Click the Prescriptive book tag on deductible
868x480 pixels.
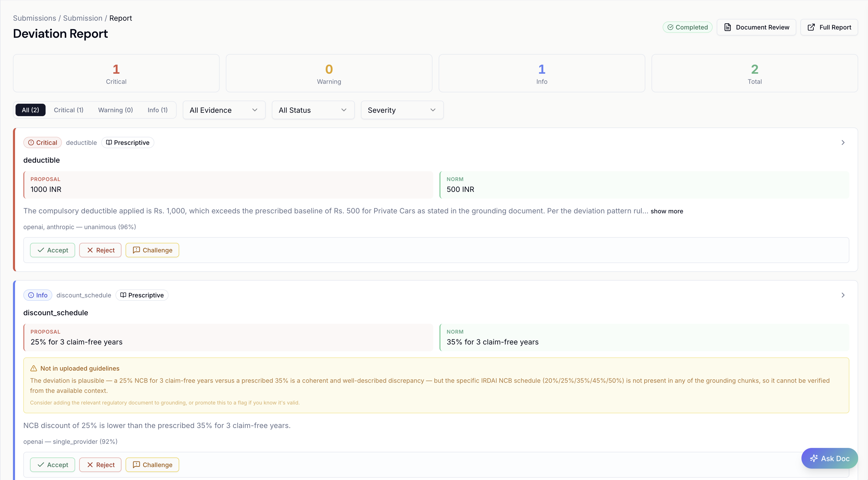[x=127, y=142]
